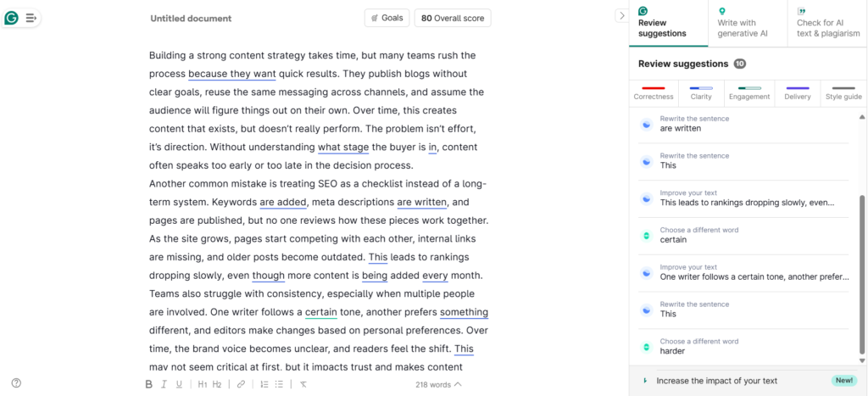Filter suggestions by Correctness
The width and height of the screenshot is (868, 396).
pos(653,92)
